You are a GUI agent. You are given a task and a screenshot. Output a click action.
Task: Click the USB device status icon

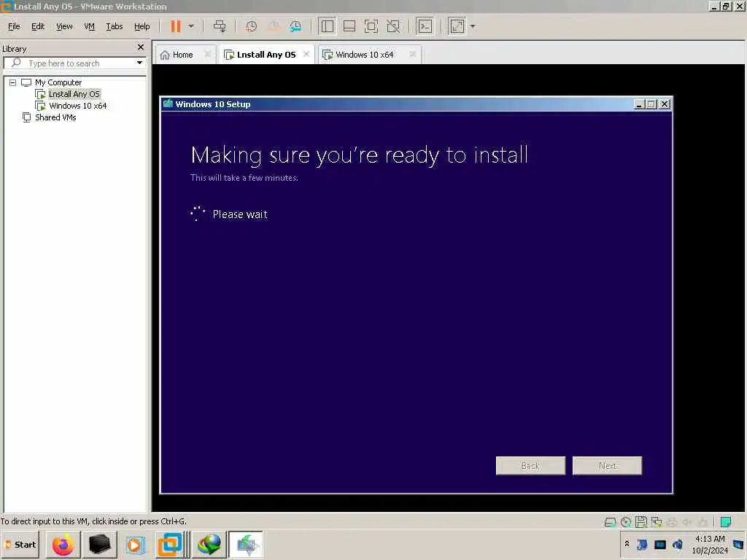coord(703,522)
